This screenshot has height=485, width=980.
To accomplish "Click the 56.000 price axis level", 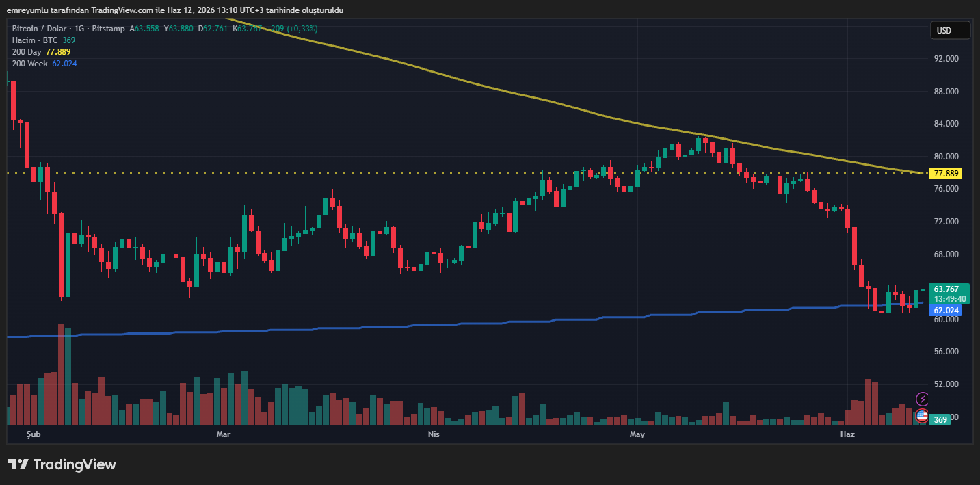I will [946, 352].
